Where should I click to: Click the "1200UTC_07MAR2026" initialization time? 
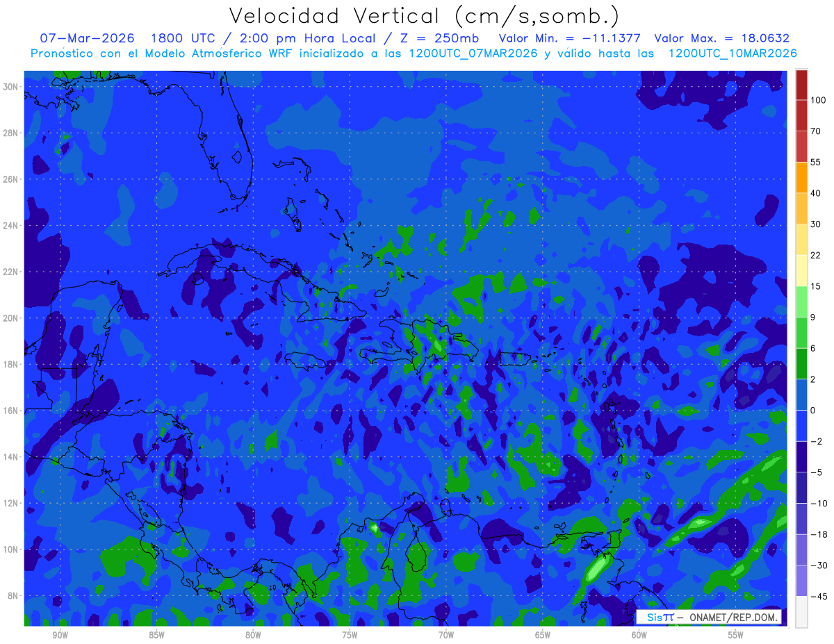[472, 53]
